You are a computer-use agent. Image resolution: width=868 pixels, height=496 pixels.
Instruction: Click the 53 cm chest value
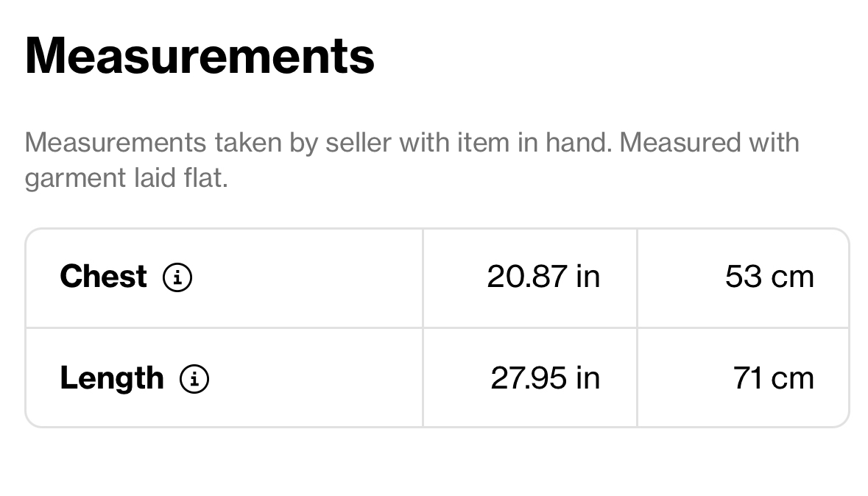(769, 276)
